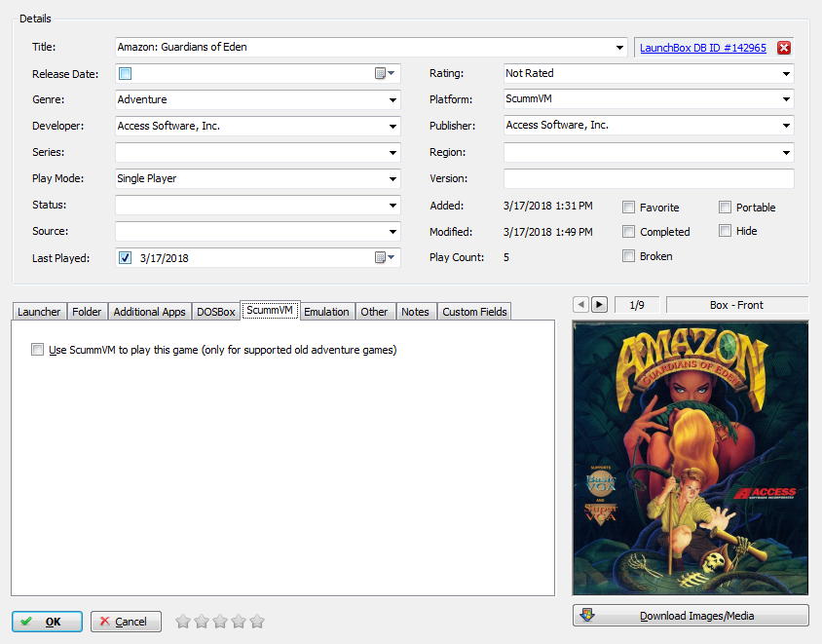Remove the LaunchBox DB ID link with red X

pos(784,48)
